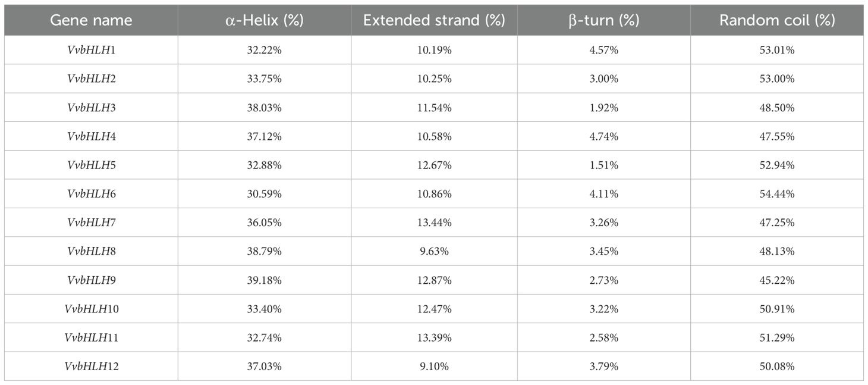Click the VvbHLH7 row label
Screen dimensions: 868x385
(91, 223)
